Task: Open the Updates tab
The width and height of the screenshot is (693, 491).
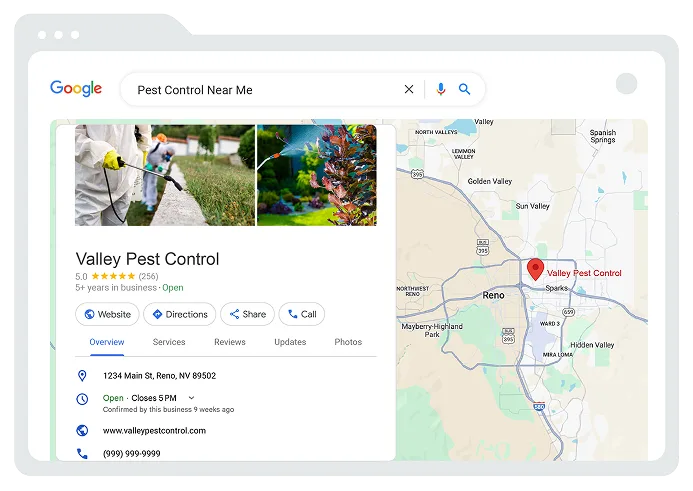Action: click(x=290, y=342)
